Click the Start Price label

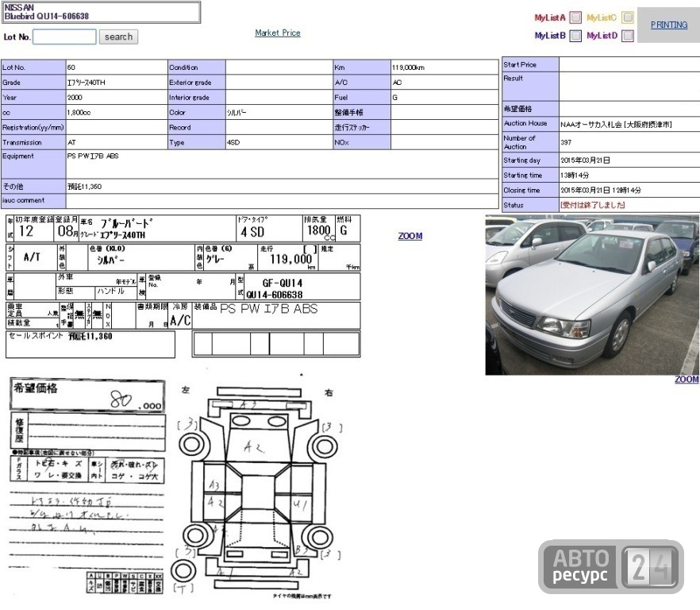click(x=520, y=64)
